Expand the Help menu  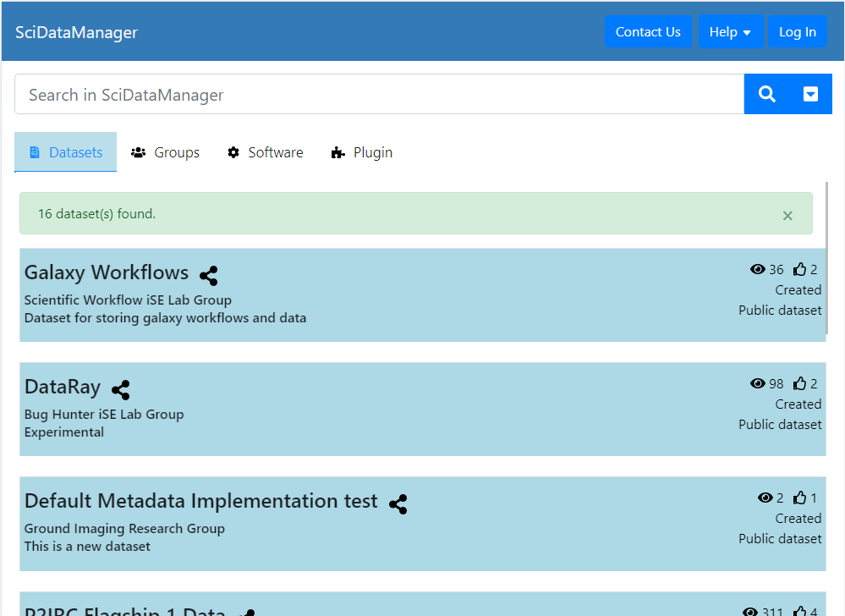(x=730, y=32)
